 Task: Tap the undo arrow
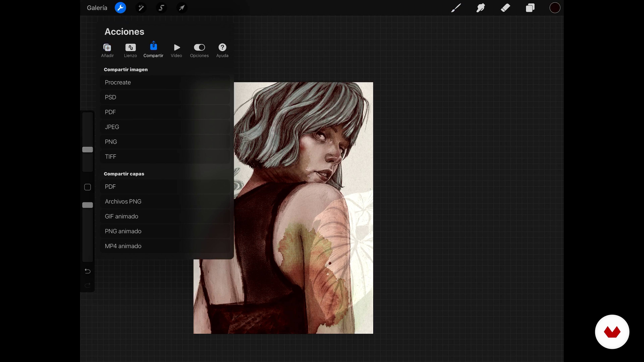88,271
